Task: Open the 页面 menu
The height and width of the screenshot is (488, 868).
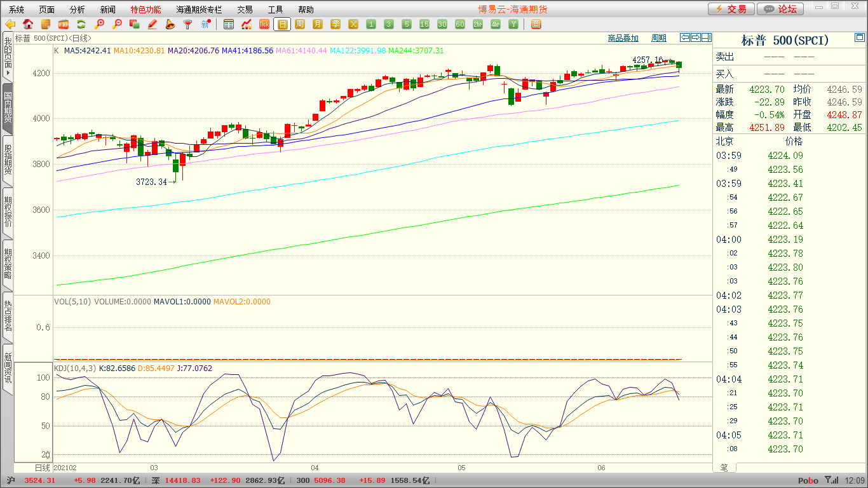Action: tap(46, 10)
